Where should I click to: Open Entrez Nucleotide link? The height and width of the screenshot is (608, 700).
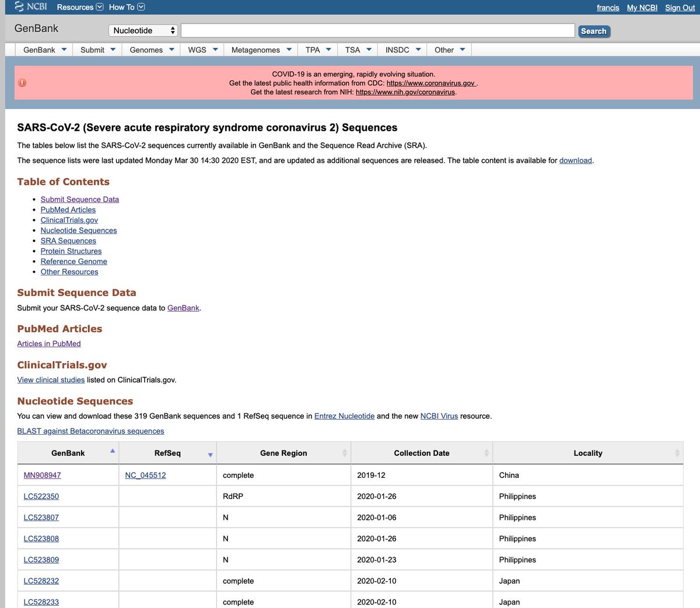[344, 416]
